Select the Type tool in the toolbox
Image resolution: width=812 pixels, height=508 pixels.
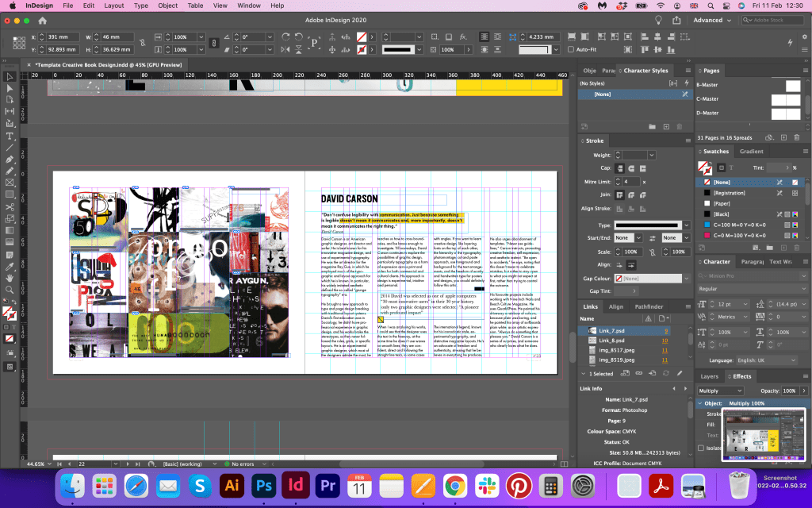pos(10,136)
